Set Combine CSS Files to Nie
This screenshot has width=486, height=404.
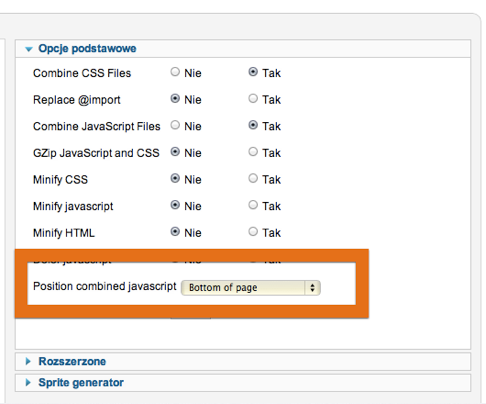tap(175, 72)
